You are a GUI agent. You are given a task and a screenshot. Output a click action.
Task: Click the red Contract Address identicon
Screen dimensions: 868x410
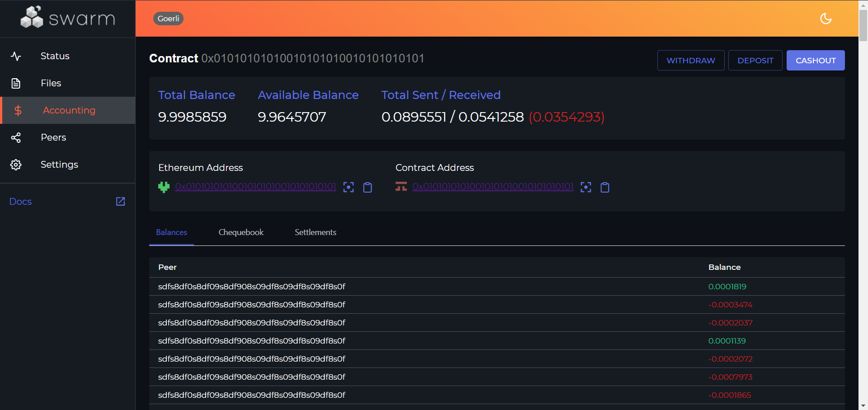point(401,187)
